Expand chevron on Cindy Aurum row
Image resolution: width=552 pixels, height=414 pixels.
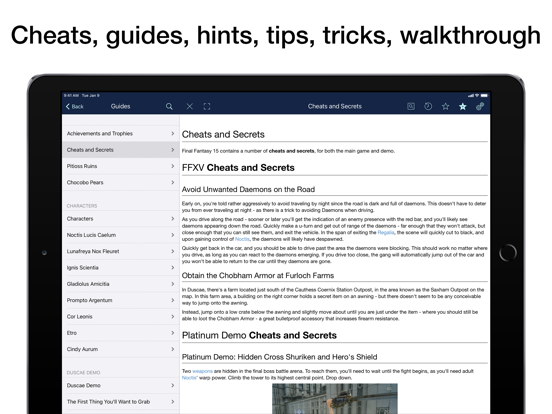pos(172,349)
